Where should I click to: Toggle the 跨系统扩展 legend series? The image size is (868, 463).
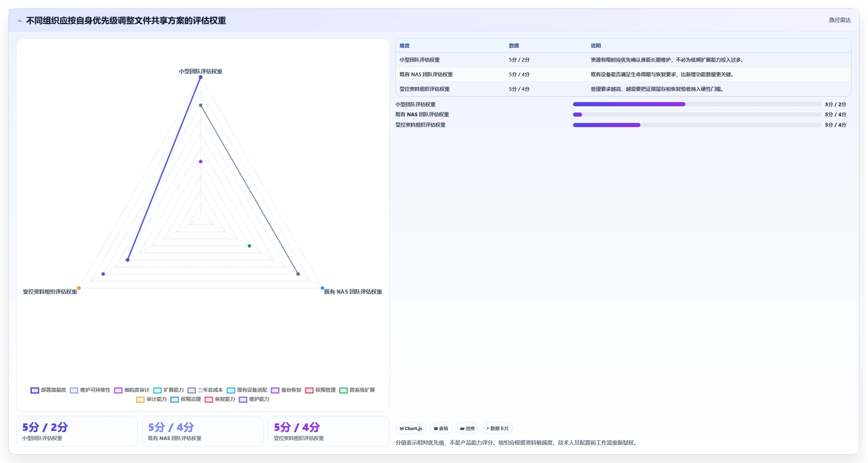(357, 390)
